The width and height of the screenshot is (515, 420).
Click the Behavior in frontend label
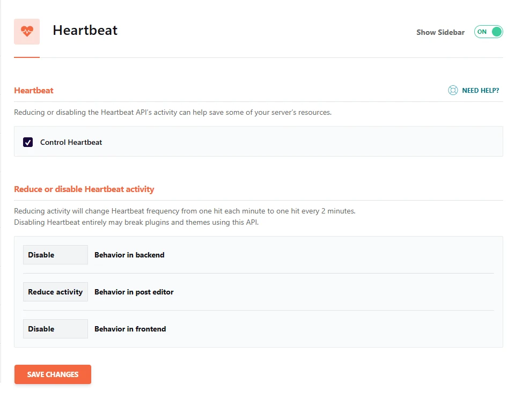[x=130, y=329]
